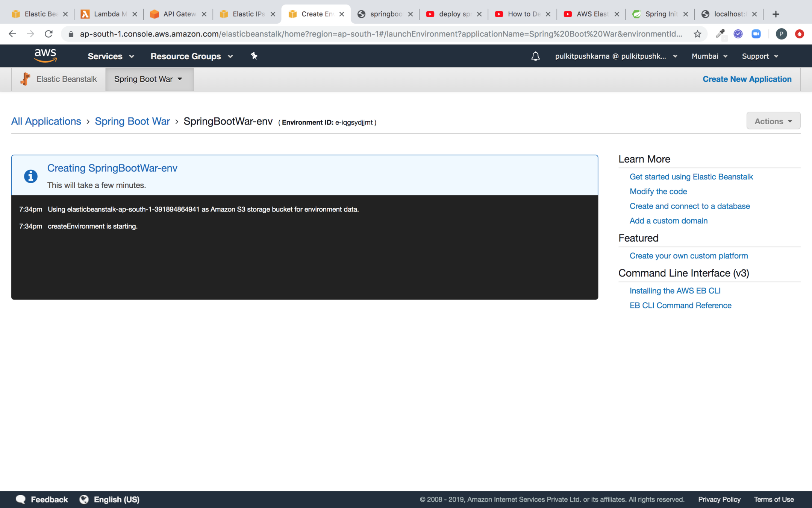This screenshot has width=812, height=508.
Task: Click the Feedback speech bubble icon
Action: [x=21, y=499]
